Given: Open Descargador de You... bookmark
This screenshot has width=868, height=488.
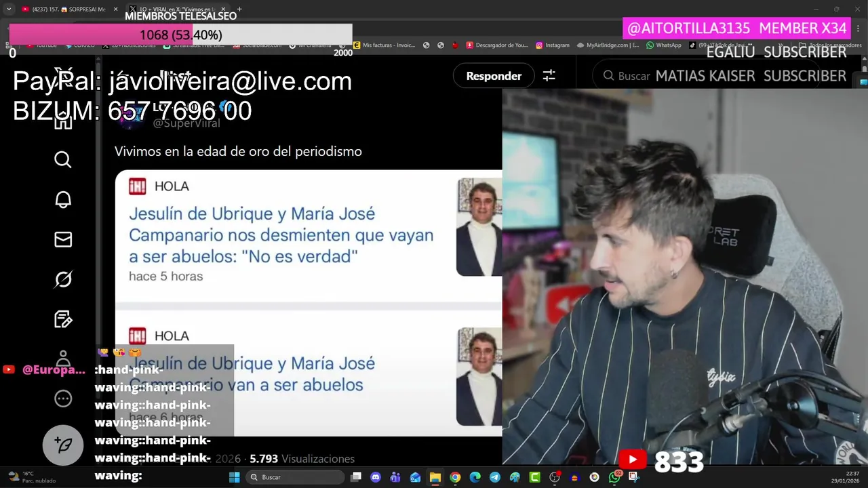Looking at the screenshot, I should coord(496,45).
